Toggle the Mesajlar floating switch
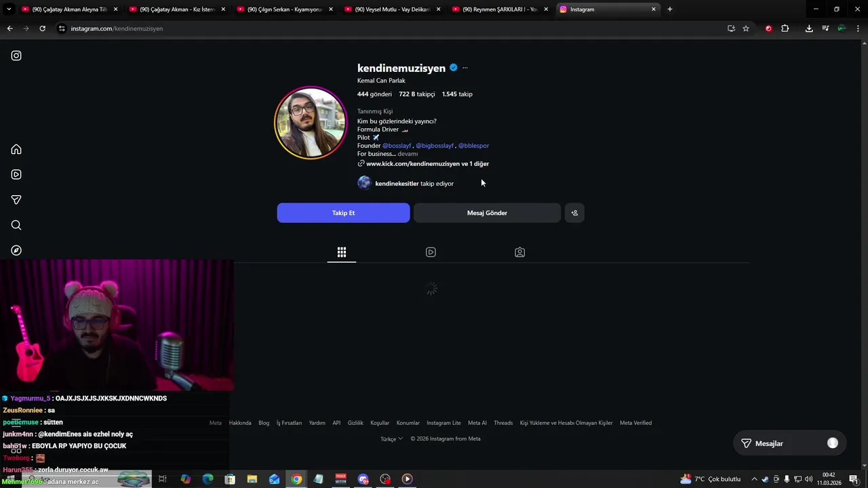 [833, 443]
